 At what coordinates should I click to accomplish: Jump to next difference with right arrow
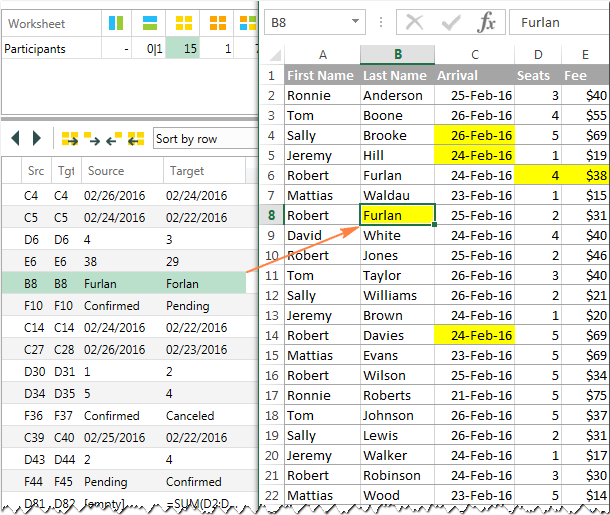[37, 138]
